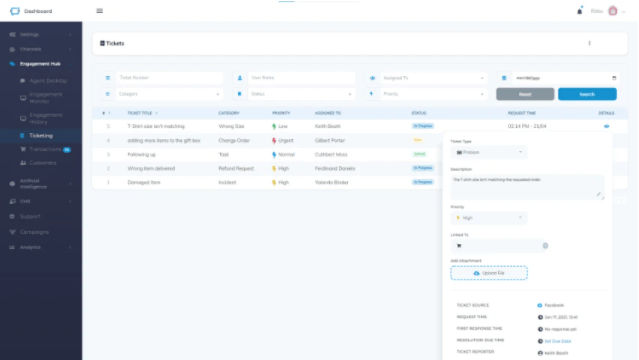
Task: Focus the Ticket Number search field
Action: point(170,77)
